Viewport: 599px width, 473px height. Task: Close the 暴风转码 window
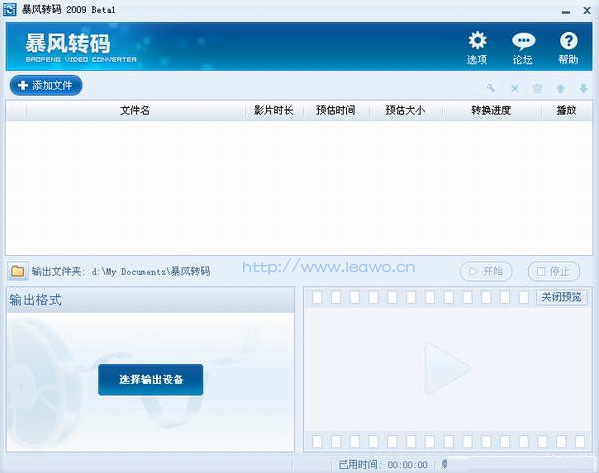[x=587, y=11]
